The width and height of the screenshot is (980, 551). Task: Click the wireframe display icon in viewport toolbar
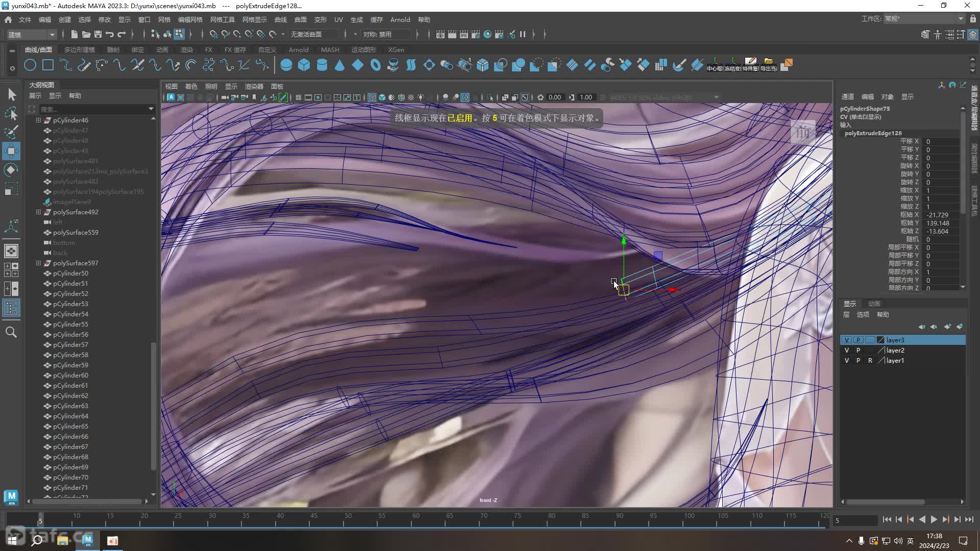372,97
